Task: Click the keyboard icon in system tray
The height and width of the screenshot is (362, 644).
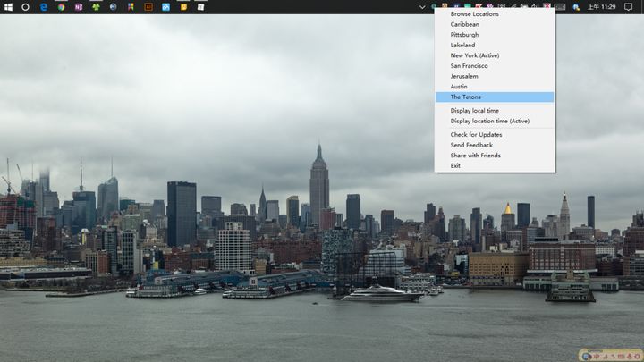Action: pos(560,6)
